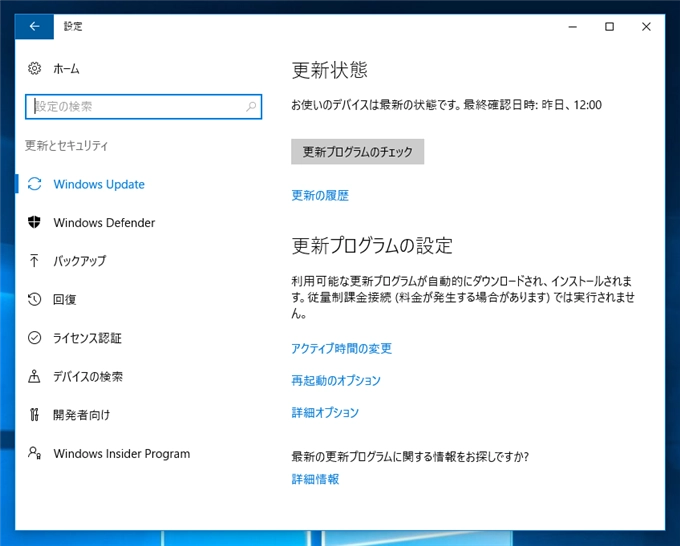Click the Windows Update sync icon
The width and height of the screenshot is (680, 546).
[34, 184]
